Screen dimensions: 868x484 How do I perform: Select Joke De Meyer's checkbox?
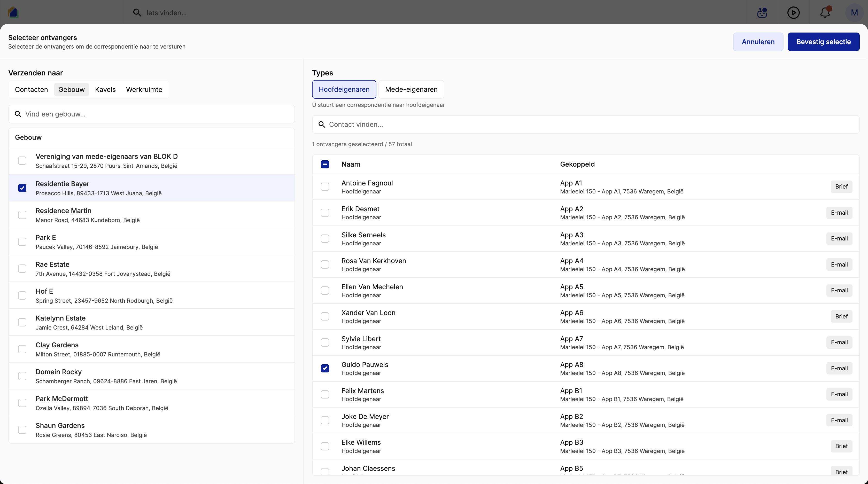pos(325,420)
